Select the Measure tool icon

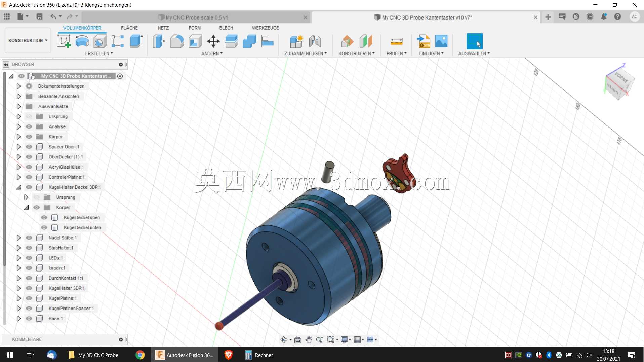397,41
